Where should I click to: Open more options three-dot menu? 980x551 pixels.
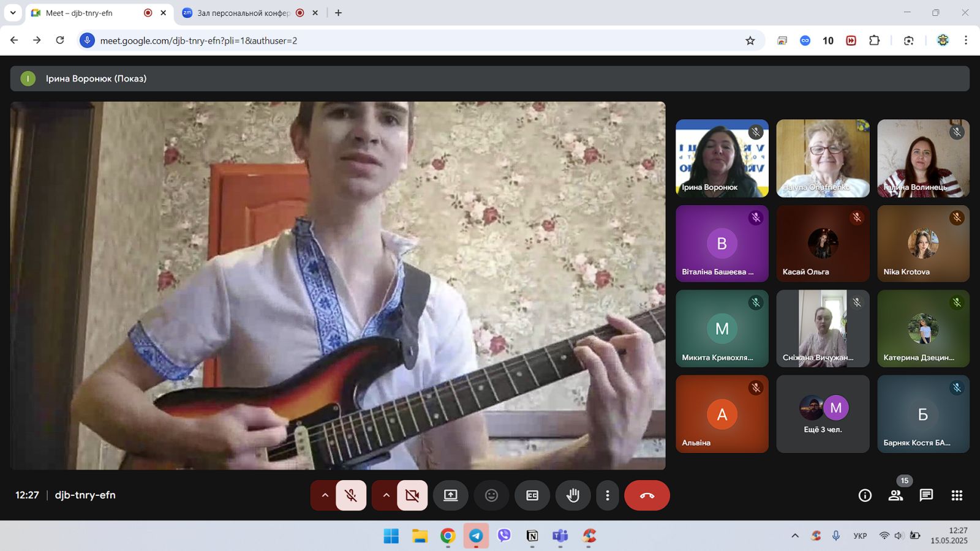(x=607, y=495)
